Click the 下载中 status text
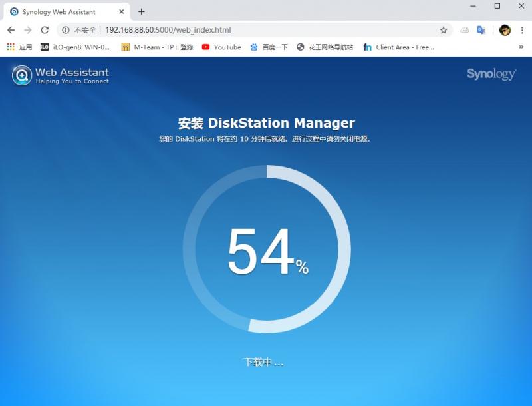The image size is (532, 406). click(263, 362)
